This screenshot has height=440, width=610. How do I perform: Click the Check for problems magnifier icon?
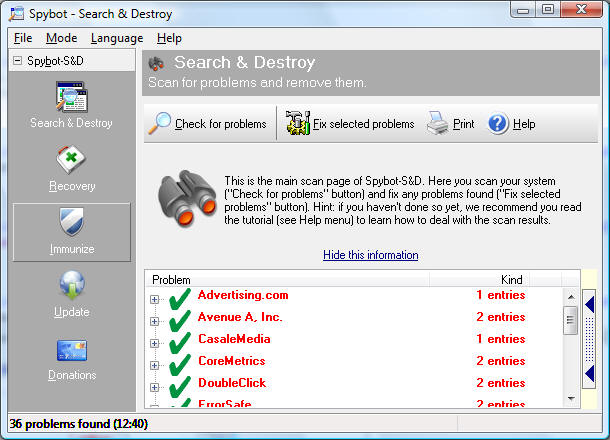point(160,124)
